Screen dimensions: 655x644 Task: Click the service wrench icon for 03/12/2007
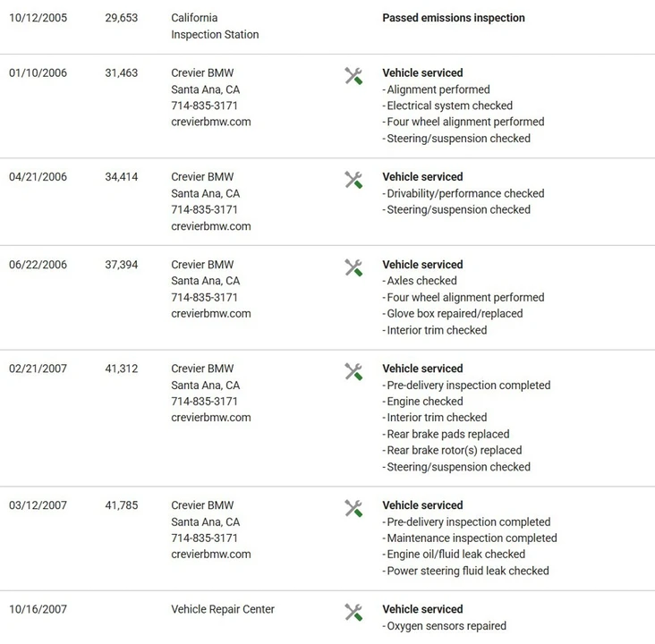pyautogui.click(x=353, y=508)
